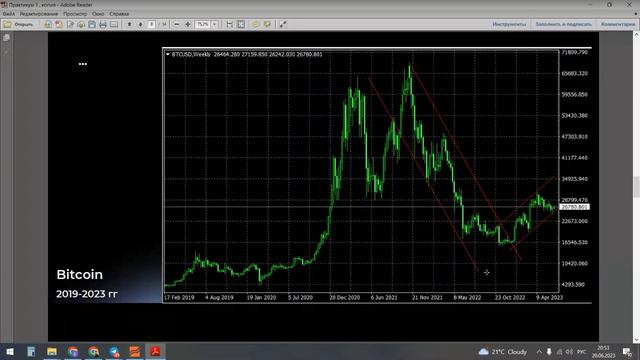Screen dimensions: 640x360
Task: Zoom out with the minus icon
Action: [177, 24]
